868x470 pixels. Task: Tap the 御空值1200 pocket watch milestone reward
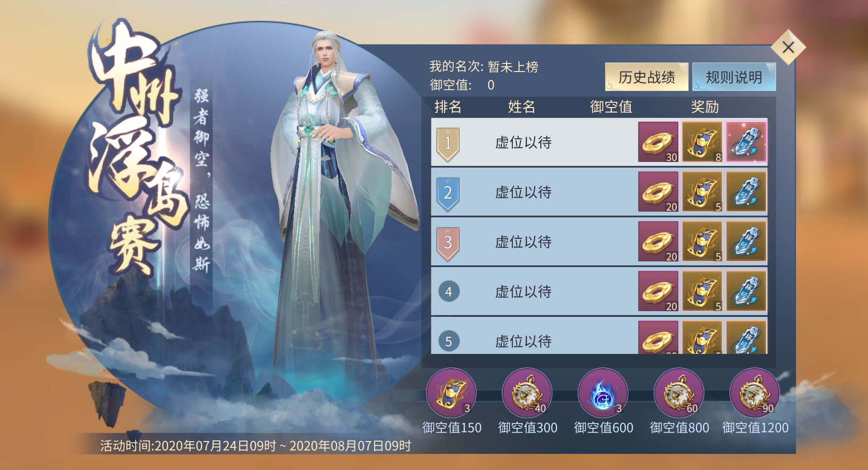point(755,393)
